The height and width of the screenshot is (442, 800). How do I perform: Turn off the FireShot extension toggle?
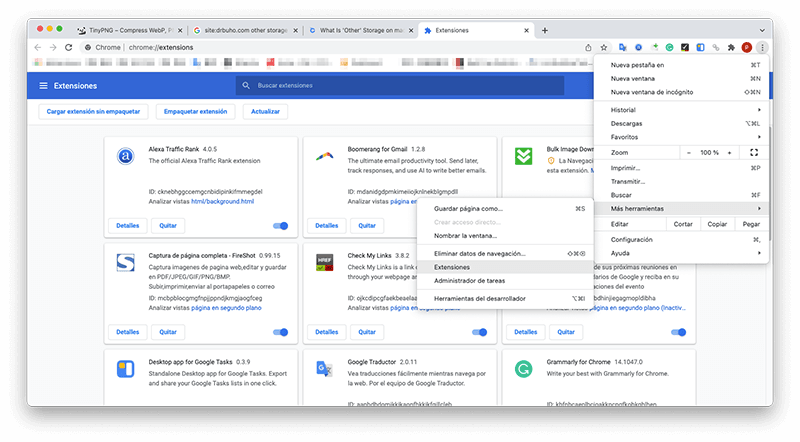(x=281, y=332)
